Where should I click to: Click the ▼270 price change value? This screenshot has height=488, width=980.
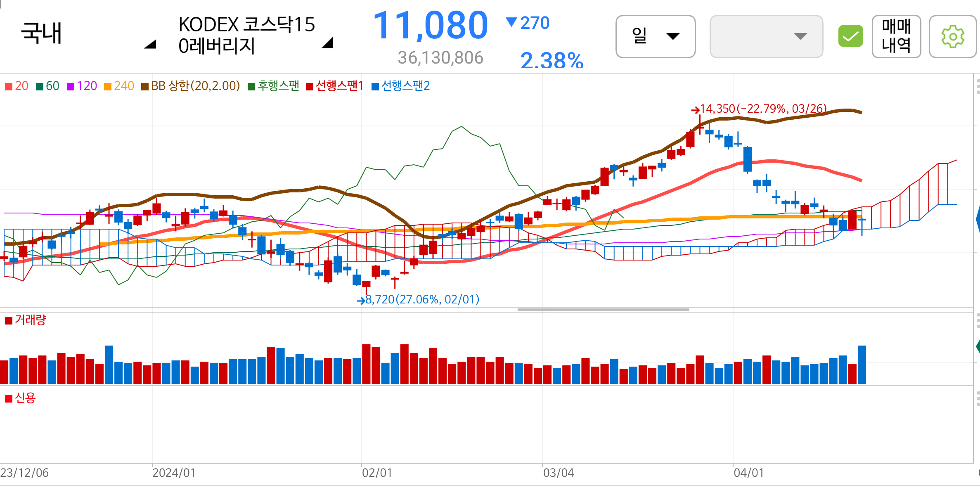528,23
